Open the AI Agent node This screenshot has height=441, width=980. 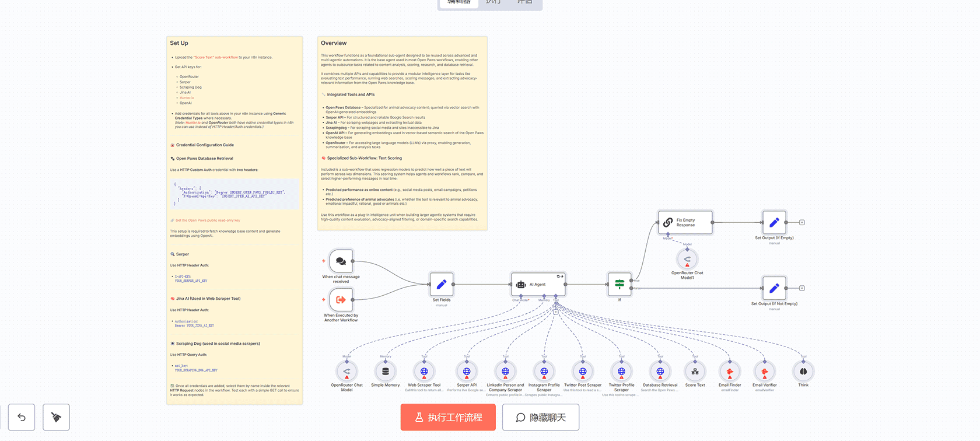point(538,285)
